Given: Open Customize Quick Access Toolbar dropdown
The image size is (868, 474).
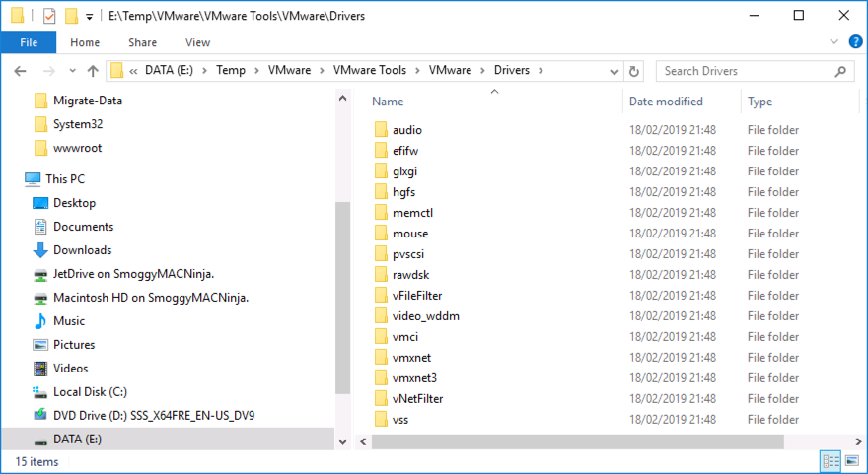Looking at the screenshot, I should coord(89,17).
